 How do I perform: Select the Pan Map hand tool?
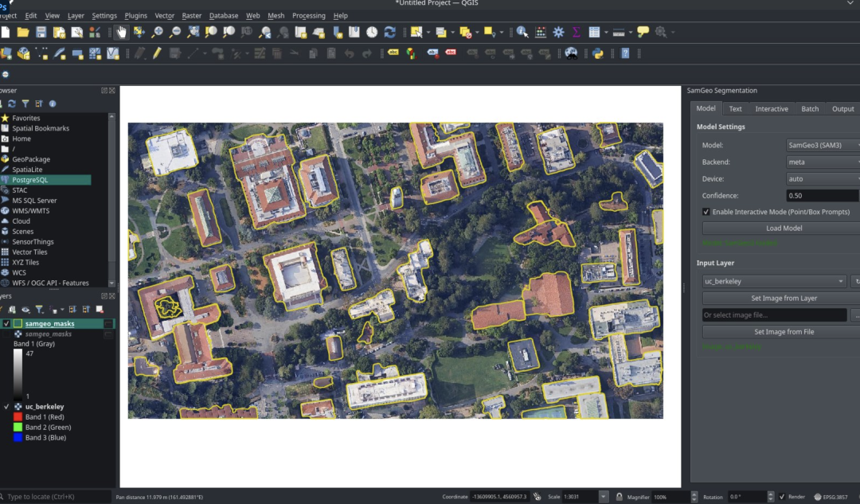pos(121,33)
